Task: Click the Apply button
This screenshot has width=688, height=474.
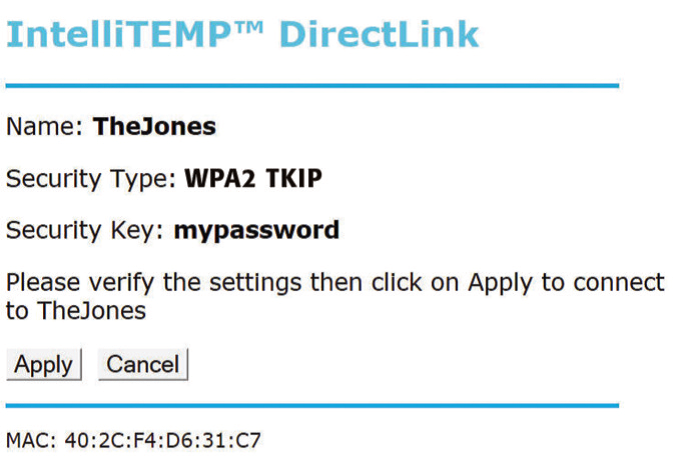Action: tap(43, 365)
